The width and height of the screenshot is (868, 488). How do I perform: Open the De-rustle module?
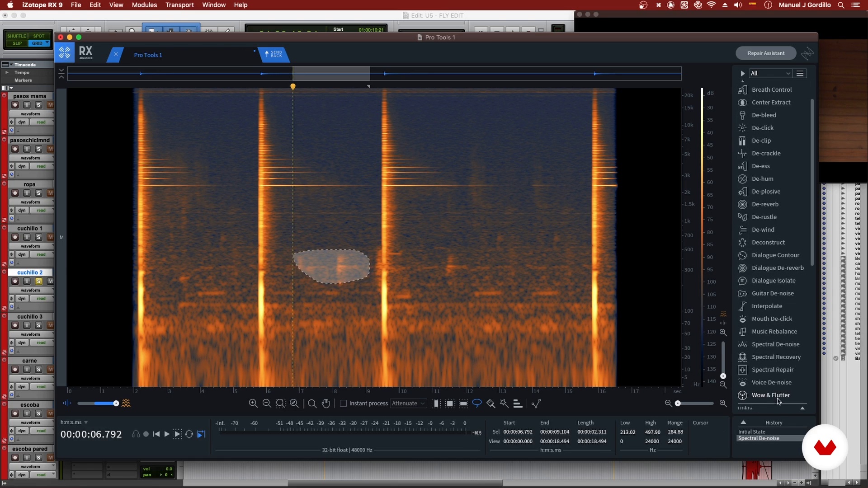[764, 217]
